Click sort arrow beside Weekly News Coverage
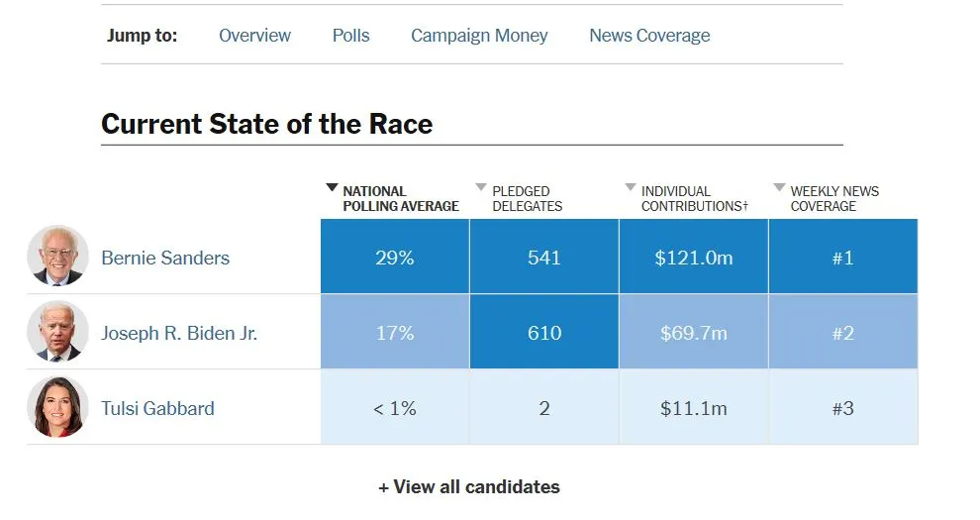 [x=779, y=188]
